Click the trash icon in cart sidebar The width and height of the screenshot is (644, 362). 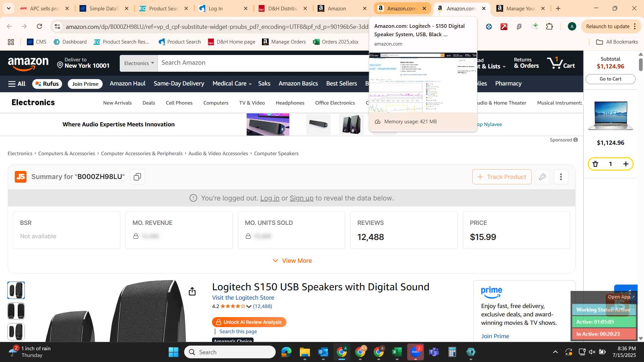tap(595, 164)
